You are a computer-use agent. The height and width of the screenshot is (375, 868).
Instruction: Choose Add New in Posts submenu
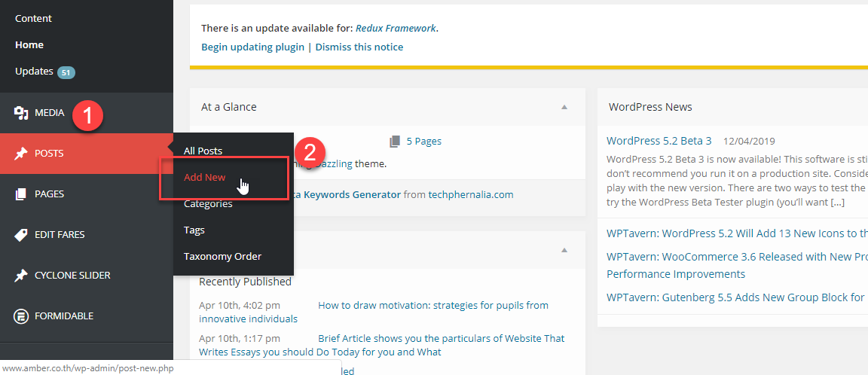(x=205, y=178)
